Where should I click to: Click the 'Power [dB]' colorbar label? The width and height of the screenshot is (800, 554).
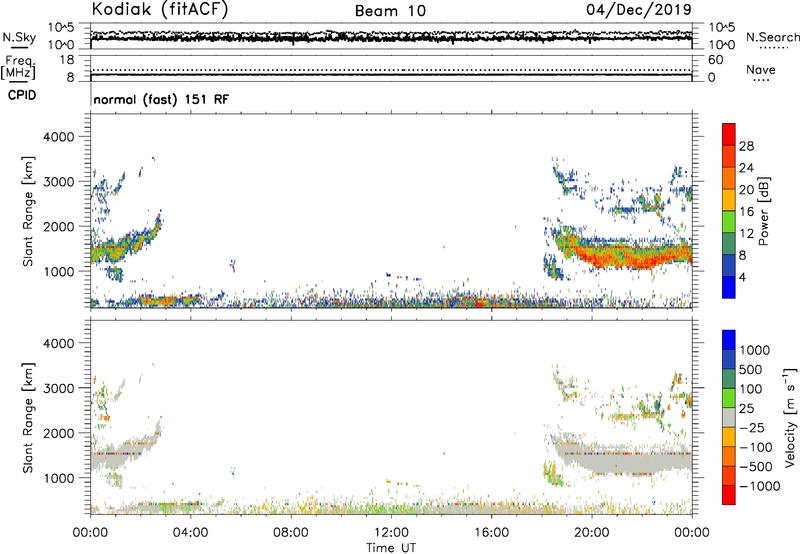coord(763,211)
